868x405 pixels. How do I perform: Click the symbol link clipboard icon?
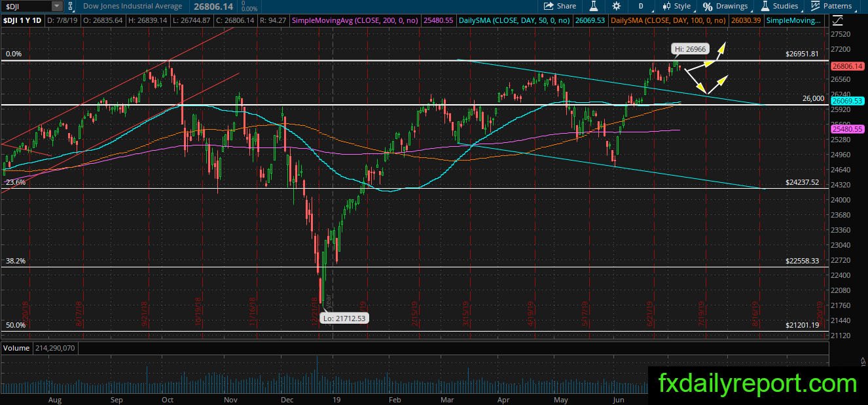pos(71,6)
